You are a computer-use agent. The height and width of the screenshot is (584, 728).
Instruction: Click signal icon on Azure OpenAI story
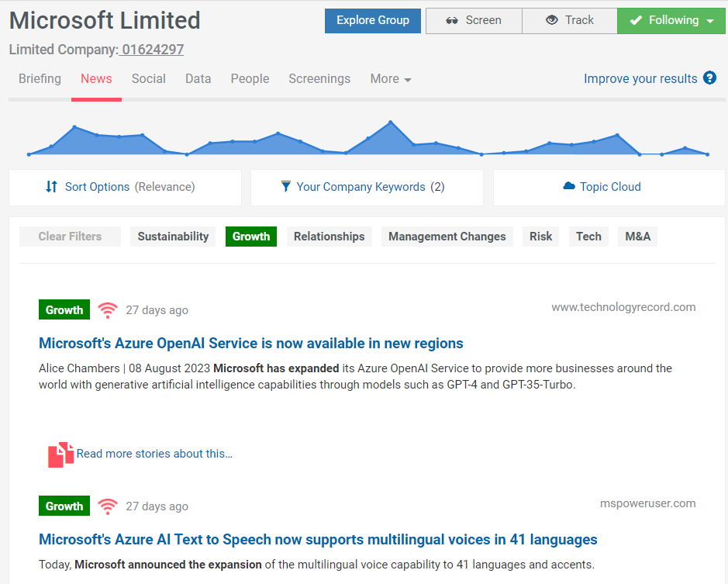point(107,310)
